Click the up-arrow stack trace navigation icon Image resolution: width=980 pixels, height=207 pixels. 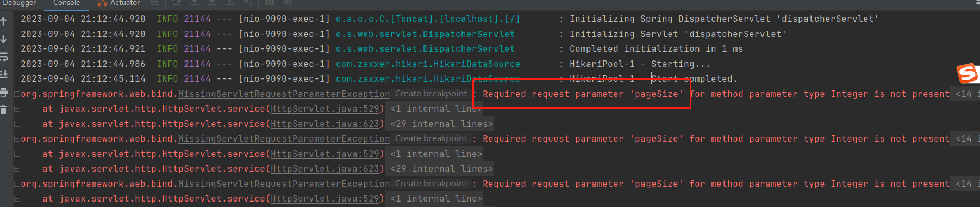tap(4, 22)
